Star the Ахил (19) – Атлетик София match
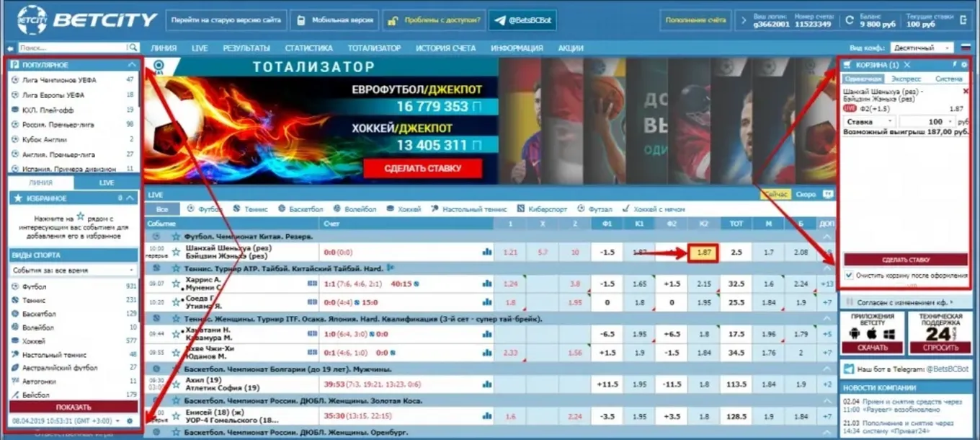The height and width of the screenshot is (440, 980). click(175, 384)
